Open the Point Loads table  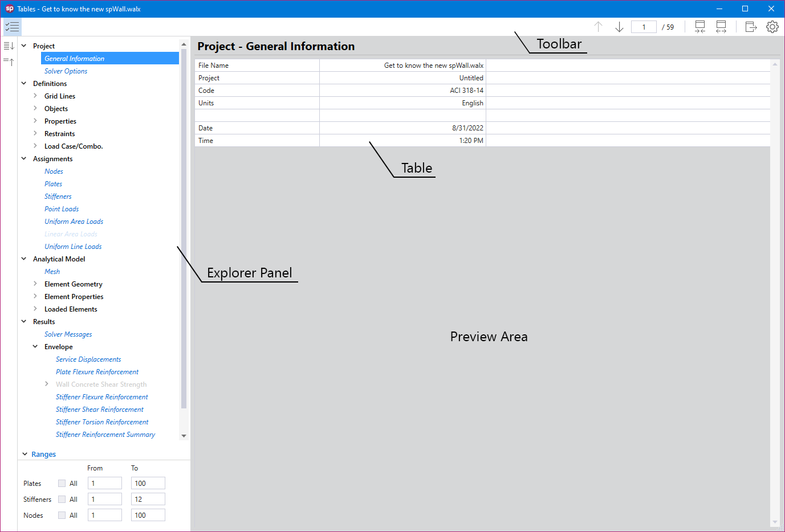62,209
